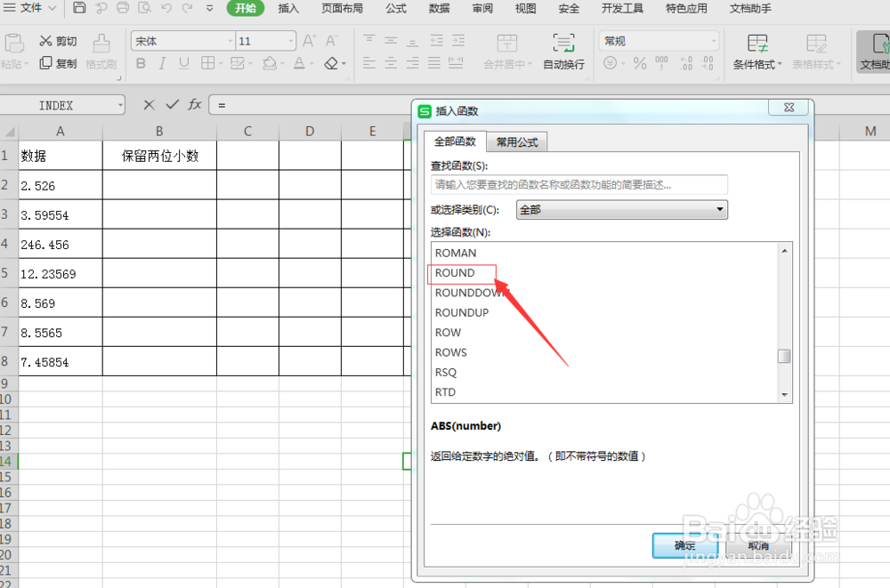
Task: Select the 常用公式 tab in dialog
Action: (517, 142)
